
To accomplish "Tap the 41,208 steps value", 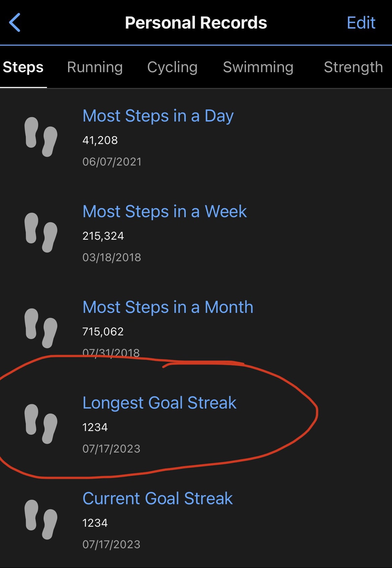I will click(100, 140).
